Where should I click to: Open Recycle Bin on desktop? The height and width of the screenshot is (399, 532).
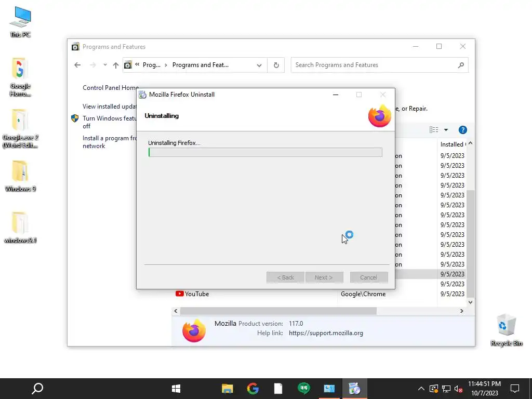[x=506, y=330]
